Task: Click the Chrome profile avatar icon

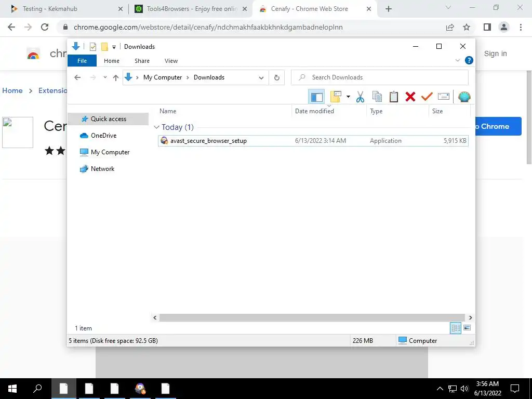Action: point(504,27)
